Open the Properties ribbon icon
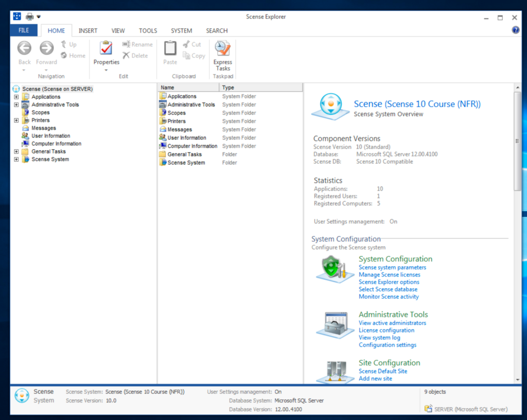This screenshot has height=420, width=527. tap(106, 48)
